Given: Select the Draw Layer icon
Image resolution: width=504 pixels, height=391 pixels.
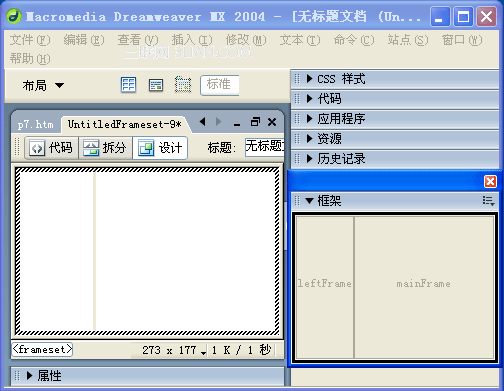Looking at the screenshot, I should [183, 85].
